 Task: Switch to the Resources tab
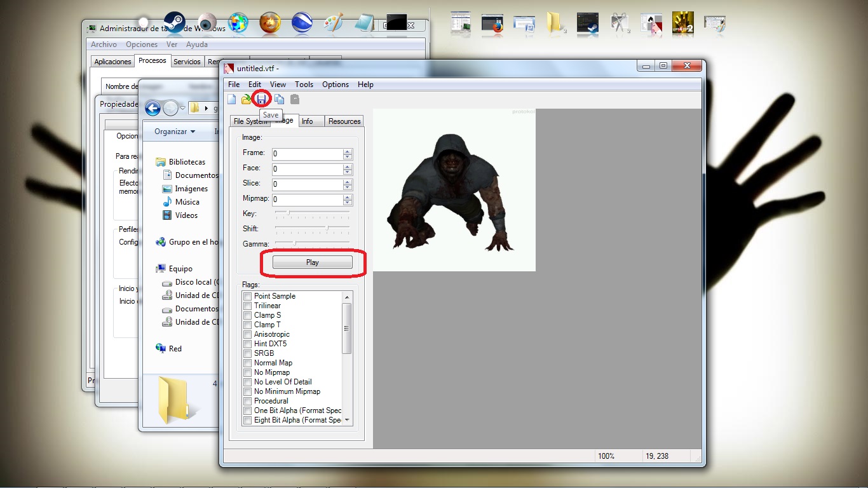tap(344, 121)
